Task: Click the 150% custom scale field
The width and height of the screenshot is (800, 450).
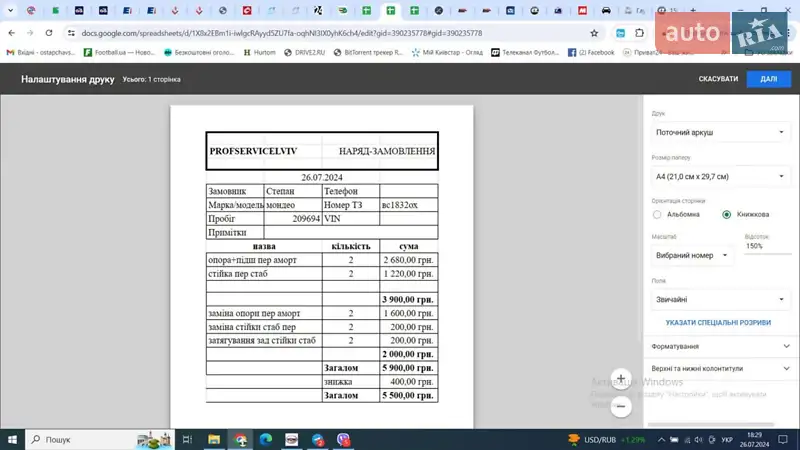Action: pyautogui.click(x=768, y=246)
